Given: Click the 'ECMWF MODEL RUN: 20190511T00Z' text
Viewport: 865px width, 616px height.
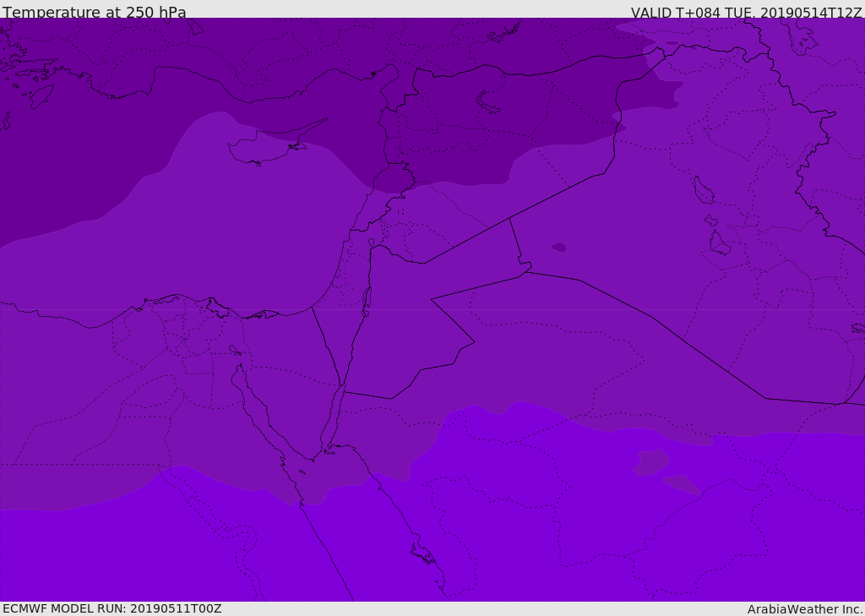Looking at the screenshot, I should click(112, 608).
